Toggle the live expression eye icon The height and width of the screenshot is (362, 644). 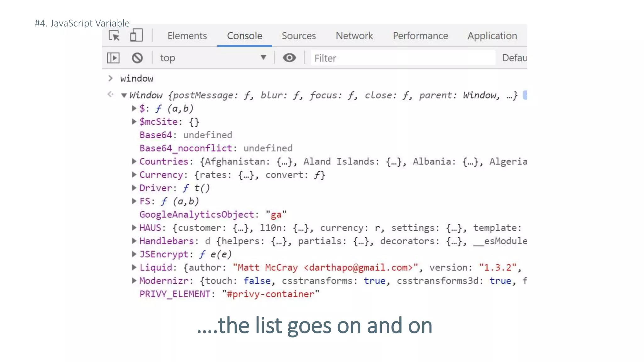click(x=289, y=58)
